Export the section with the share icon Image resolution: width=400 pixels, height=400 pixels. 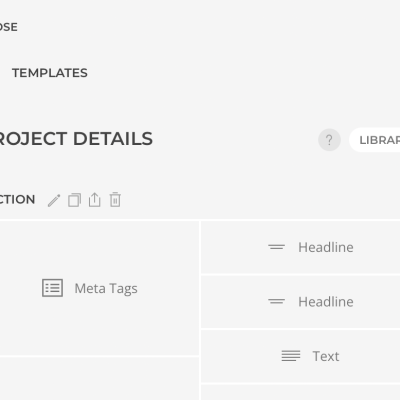point(95,200)
